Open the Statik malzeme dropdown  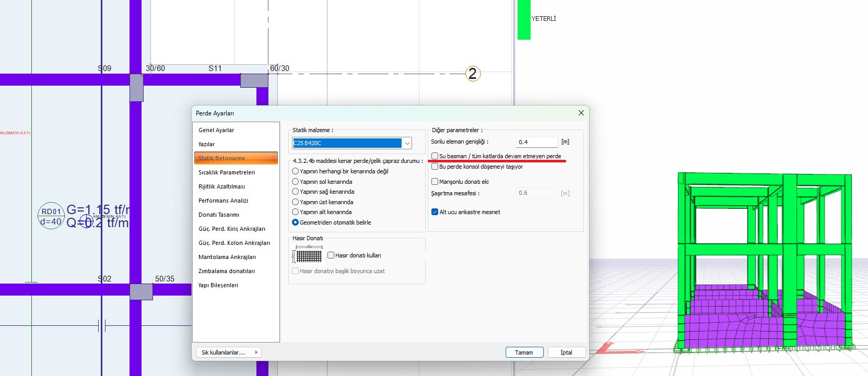(407, 143)
